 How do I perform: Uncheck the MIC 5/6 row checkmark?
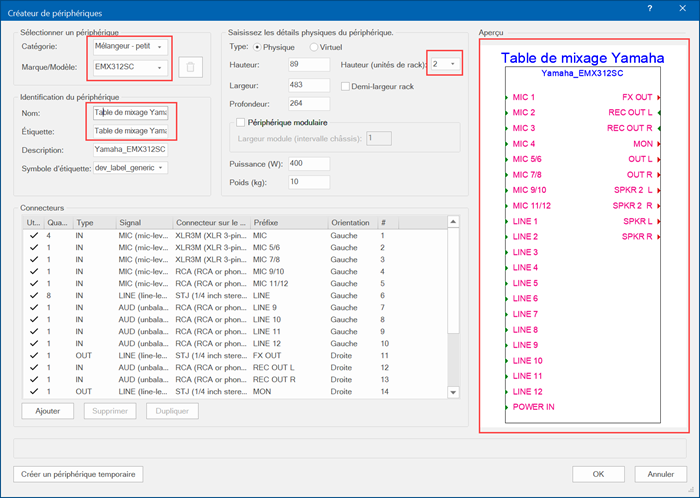pos(34,247)
